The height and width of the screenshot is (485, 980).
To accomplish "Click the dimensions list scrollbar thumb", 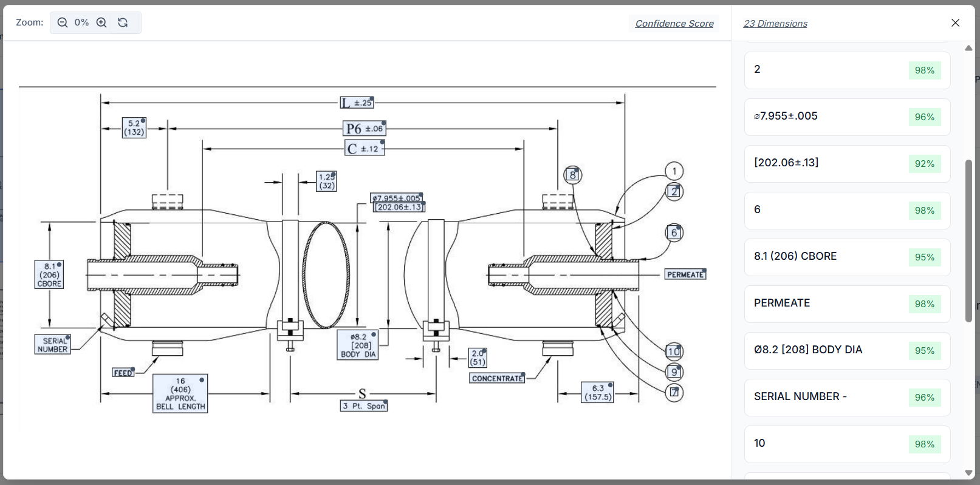I will tap(968, 241).
